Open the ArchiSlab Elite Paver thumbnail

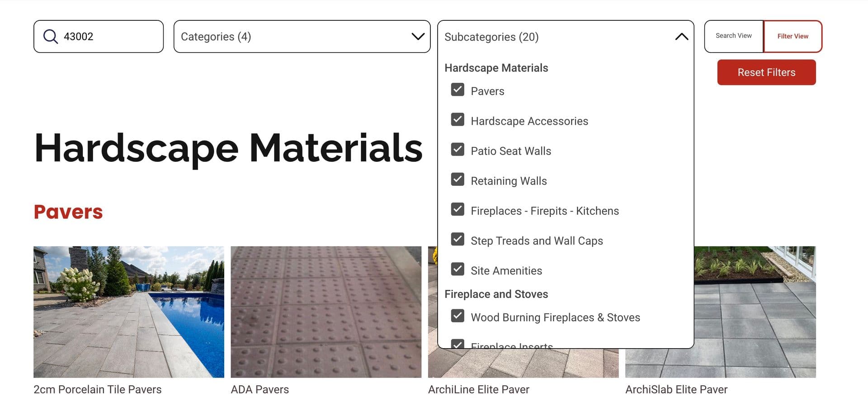pyautogui.click(x=755, y=312)
